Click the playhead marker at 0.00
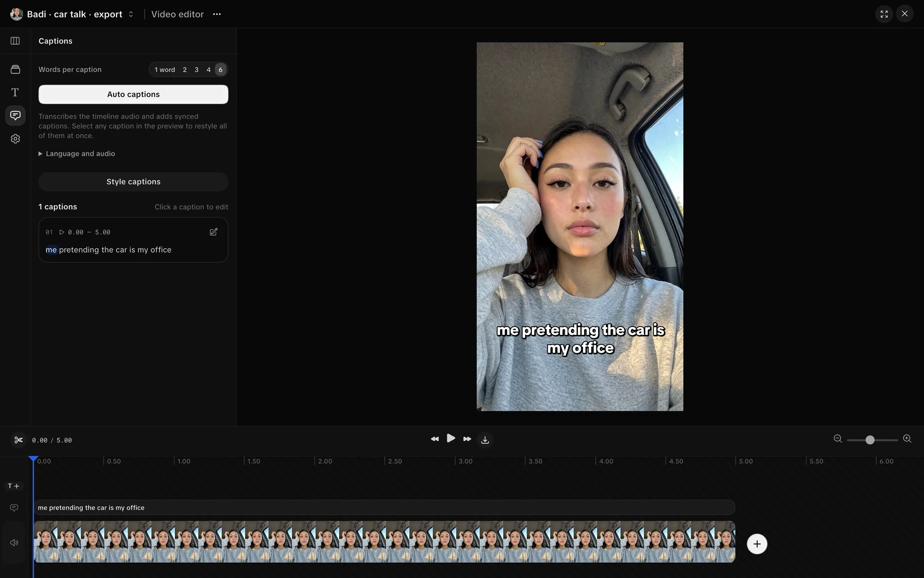 tap(33, 459)
